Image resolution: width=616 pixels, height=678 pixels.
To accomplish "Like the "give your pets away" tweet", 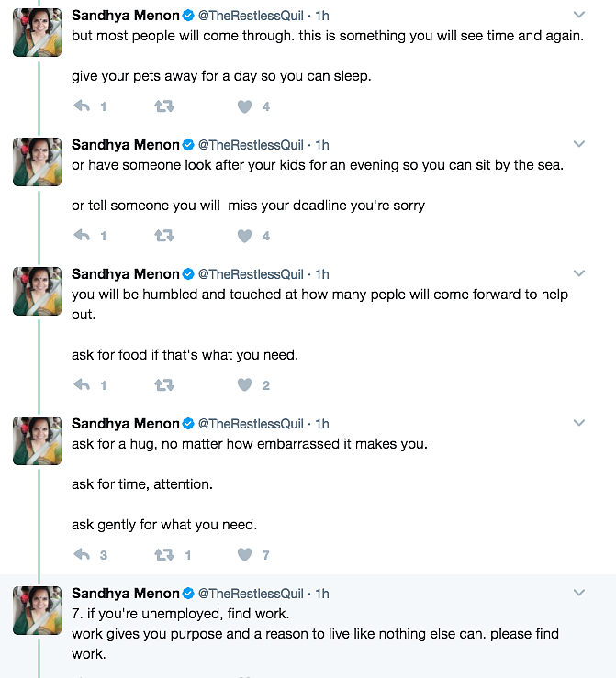I will coord(244,106).
